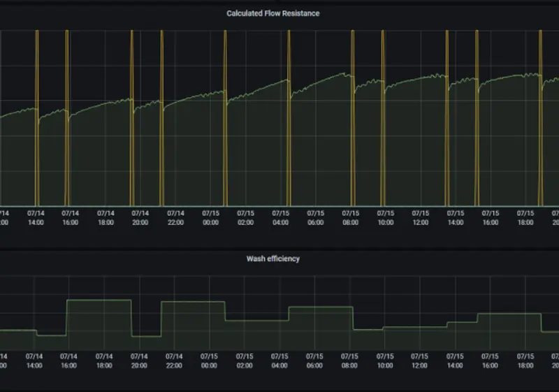Click the 07/15 12:00 label in Wash efficiency panel
Image resolution: width=559 pixels, height=392 pixels.
point(419,361)
